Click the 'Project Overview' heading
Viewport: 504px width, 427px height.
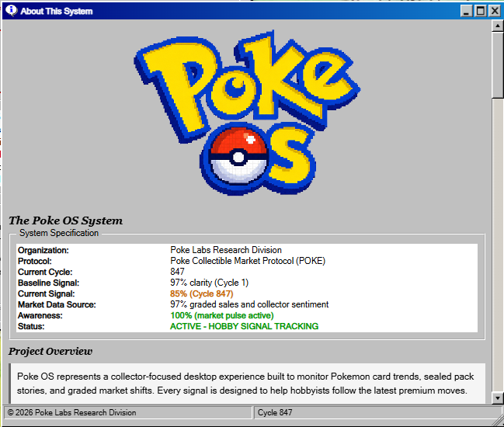(x=50, y=351)
